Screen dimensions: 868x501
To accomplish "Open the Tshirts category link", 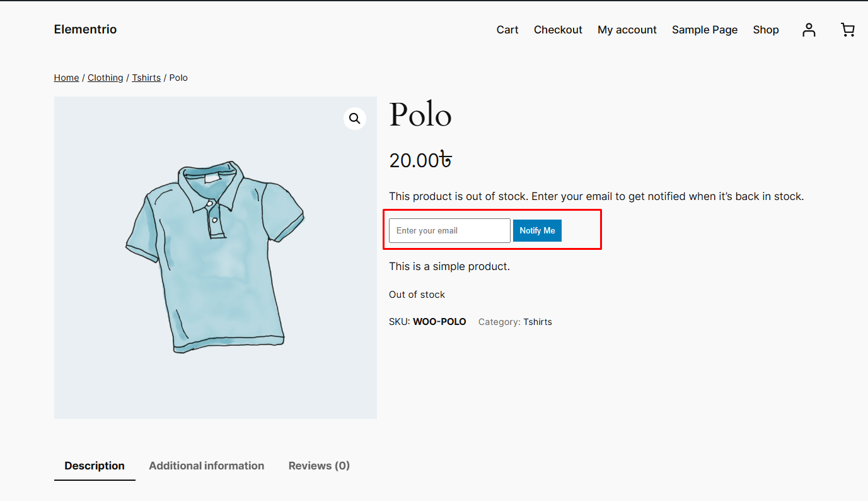I will coord(538,322).
